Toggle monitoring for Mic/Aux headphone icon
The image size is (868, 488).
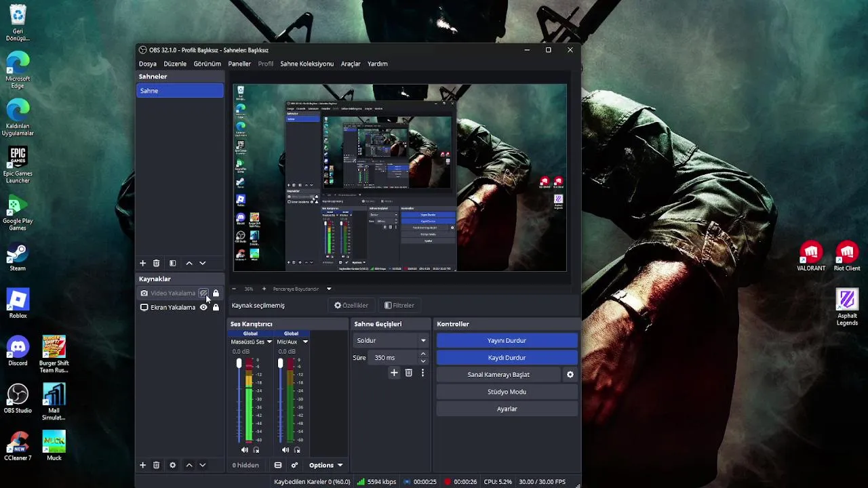point(297,450)
